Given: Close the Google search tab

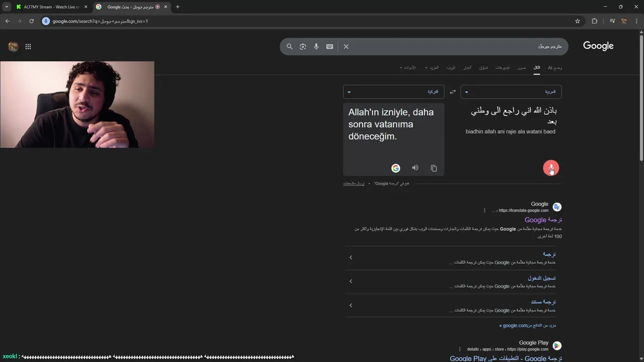Looking at the screenshot, I should pos(167,7).
